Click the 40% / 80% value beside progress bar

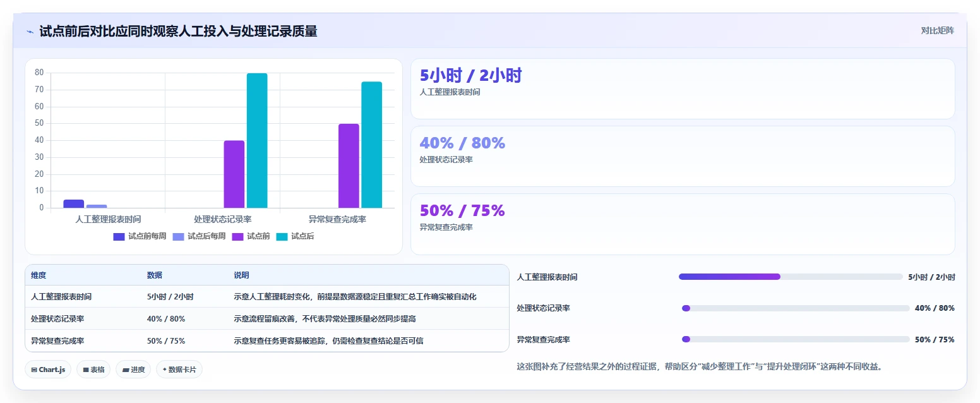935,308
